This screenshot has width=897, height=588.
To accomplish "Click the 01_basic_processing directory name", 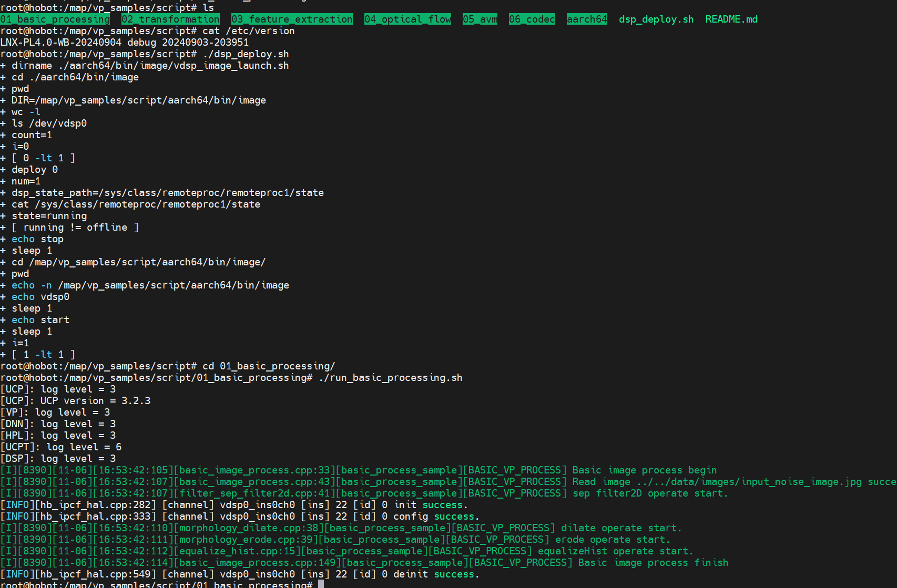I will click(55, 19).
